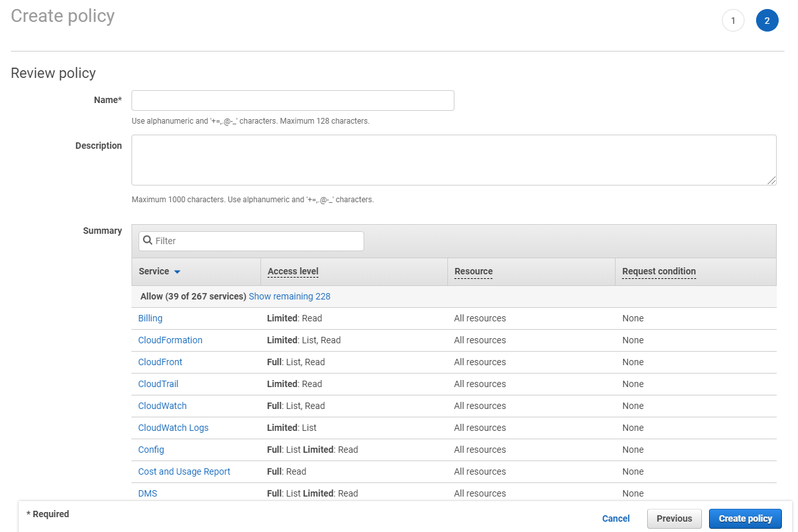Viewport: 798px width, 532px height.
Task: Click the Resource column header
Action: coord(473,271)
